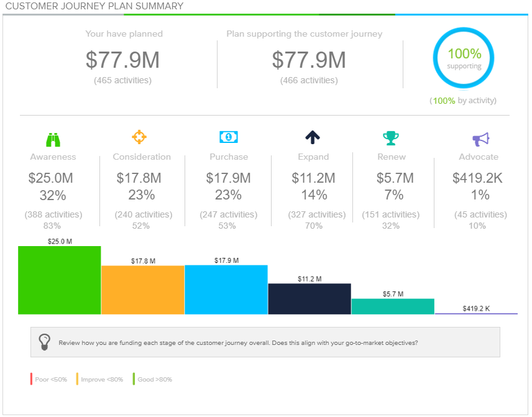Select the teal $5.7 M Renew bar
Viewport: 532px width, 417px height.
[x=393, y=307]
